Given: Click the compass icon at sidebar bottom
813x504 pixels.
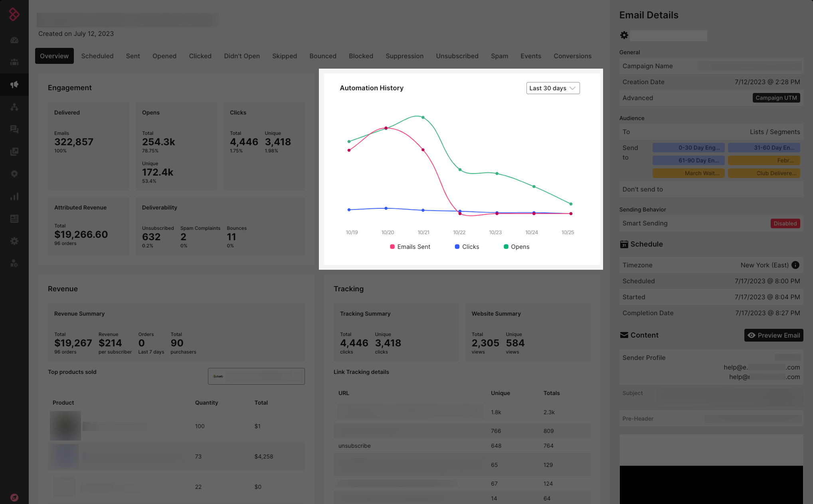Looking at the screenshot, I should 14,497.
